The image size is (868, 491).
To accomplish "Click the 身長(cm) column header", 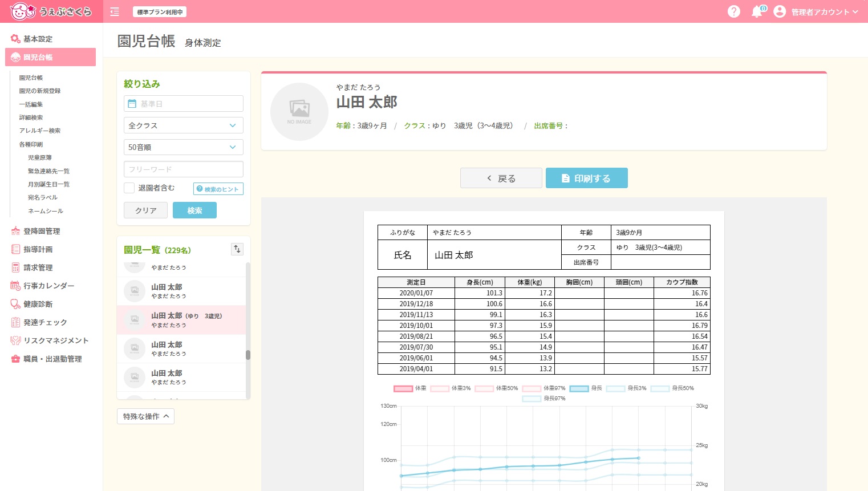I will 480,282.
